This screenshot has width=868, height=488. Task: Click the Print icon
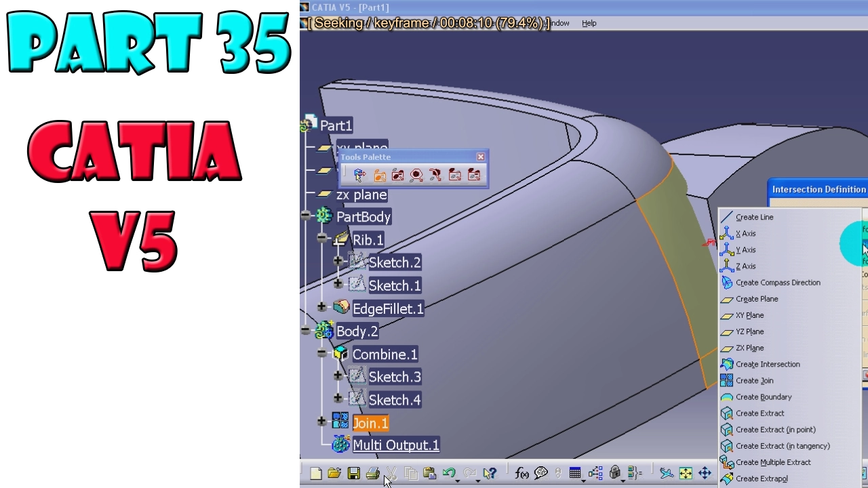pos(372,473)
